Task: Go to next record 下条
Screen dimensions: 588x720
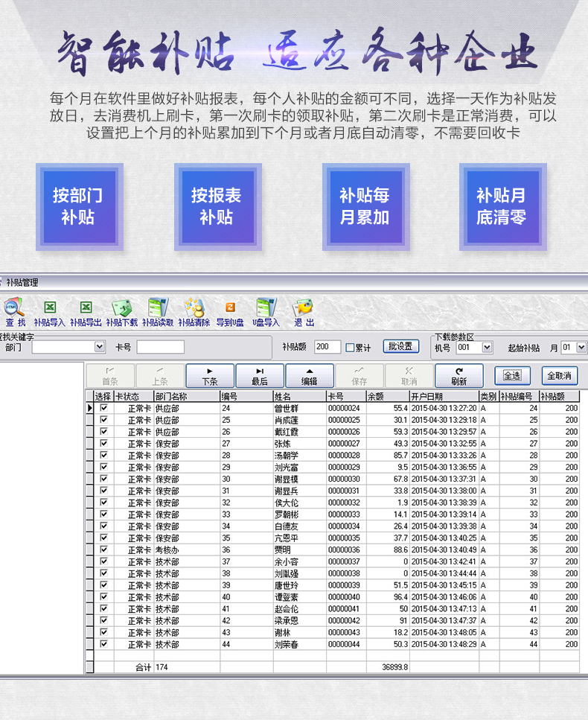Action: pos(210,376)
